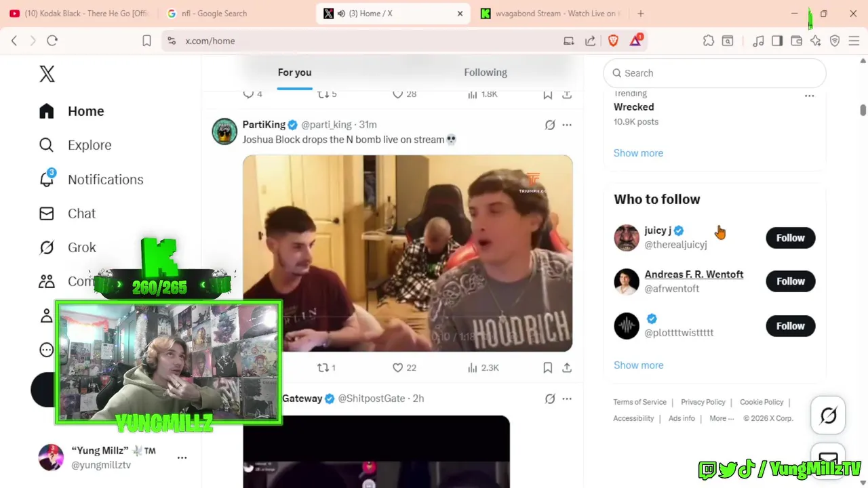The height and width of the screenshot is (488, 868).
Task: Toggle the browser sidebar panel
Action: point(777,41)
